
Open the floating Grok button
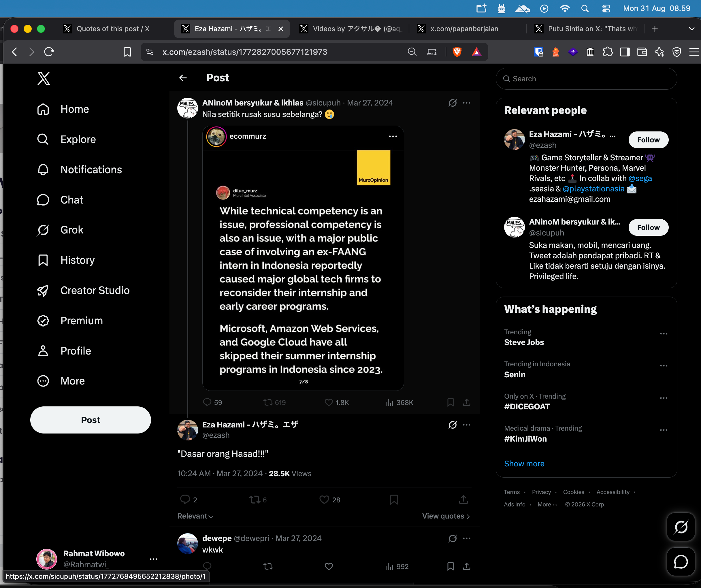coord(681,527)
